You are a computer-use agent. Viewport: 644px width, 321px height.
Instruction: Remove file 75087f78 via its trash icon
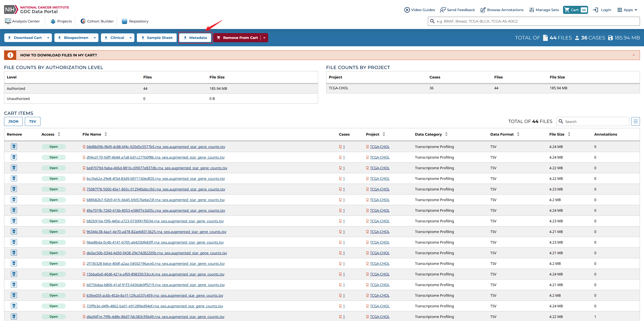[x=14, y=189]
